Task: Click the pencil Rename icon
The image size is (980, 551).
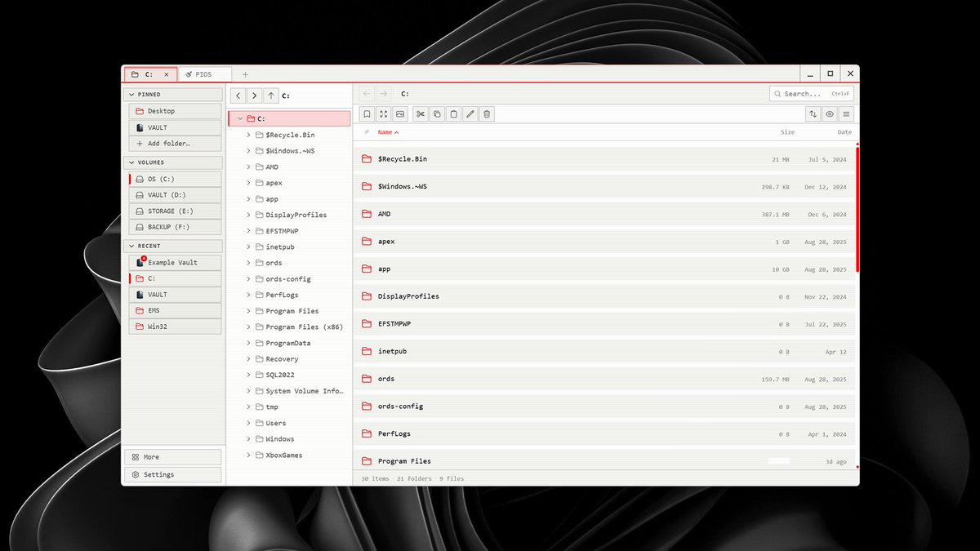Action: coord(470,114)
